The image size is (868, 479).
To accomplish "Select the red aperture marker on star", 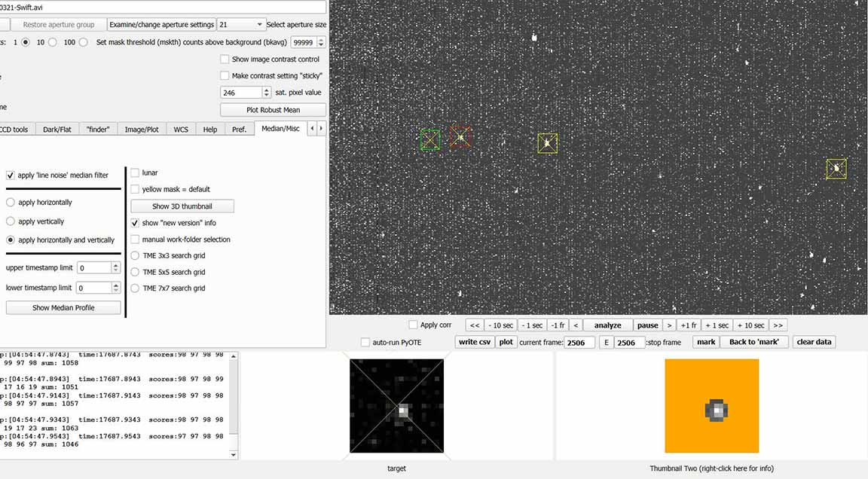I will pyautogui.click(x=460, y=137).
